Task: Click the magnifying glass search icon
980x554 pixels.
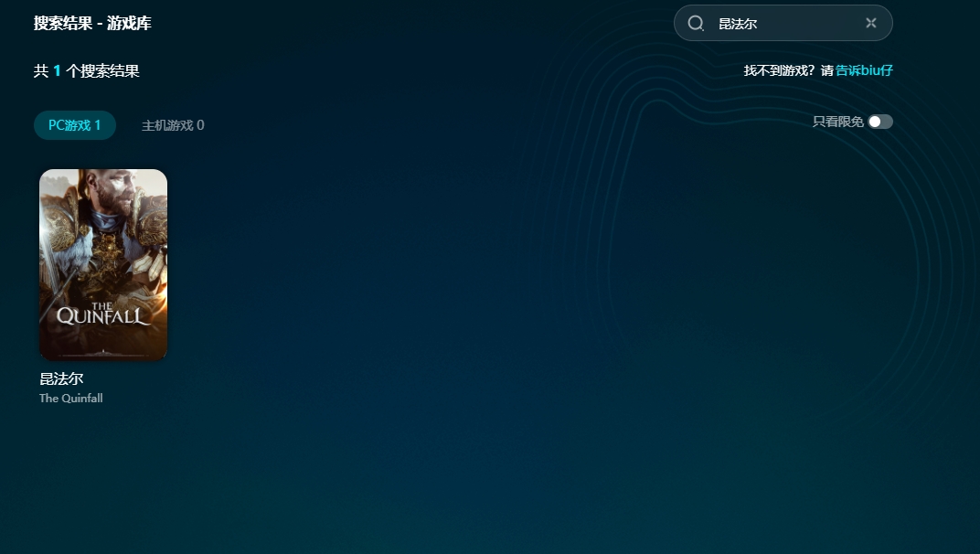Action: pyautogui.click(x=696, y=24)
